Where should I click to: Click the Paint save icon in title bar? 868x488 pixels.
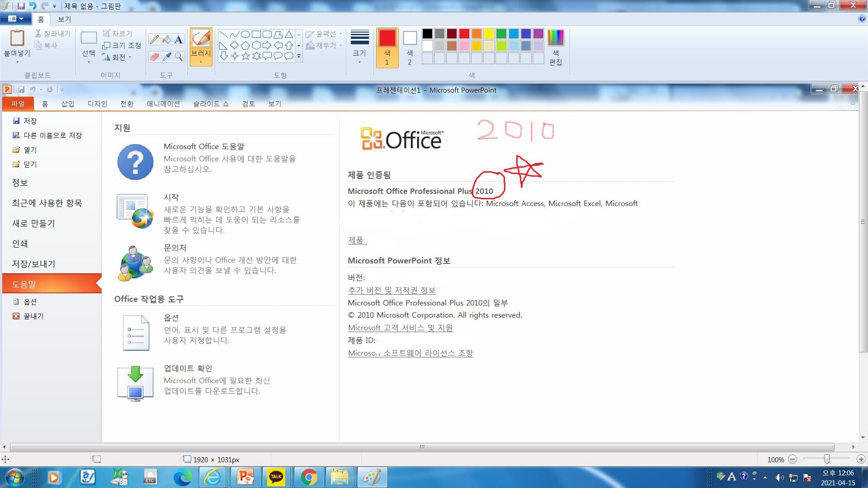point(21,6)
